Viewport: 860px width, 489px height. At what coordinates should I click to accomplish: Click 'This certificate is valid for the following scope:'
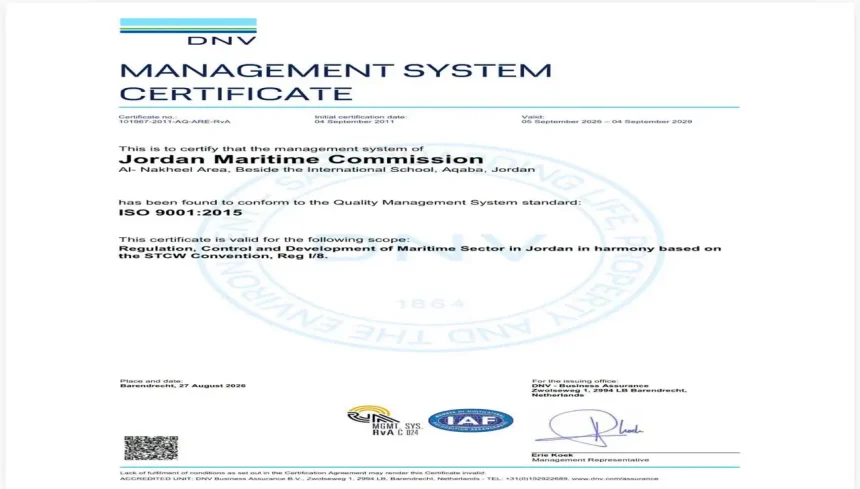coord(264,240)
